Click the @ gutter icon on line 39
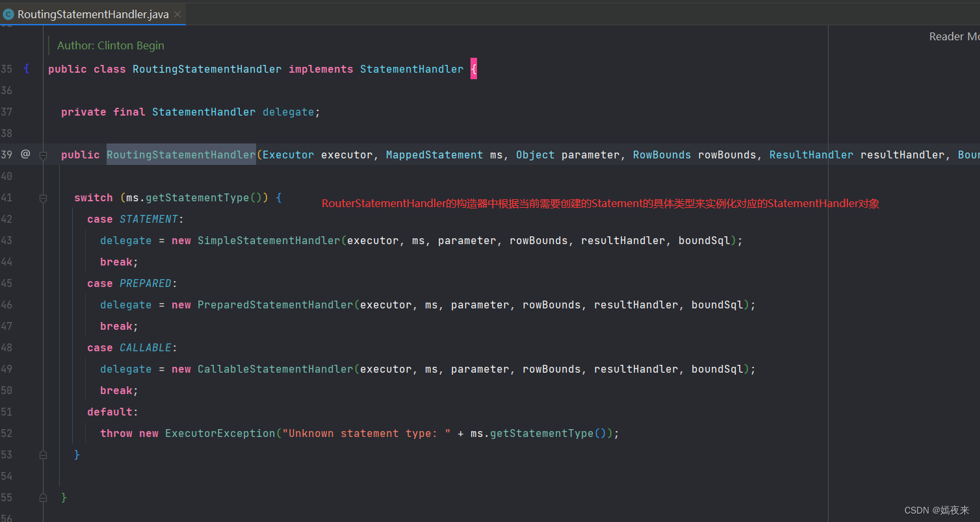 pos(25,155)
